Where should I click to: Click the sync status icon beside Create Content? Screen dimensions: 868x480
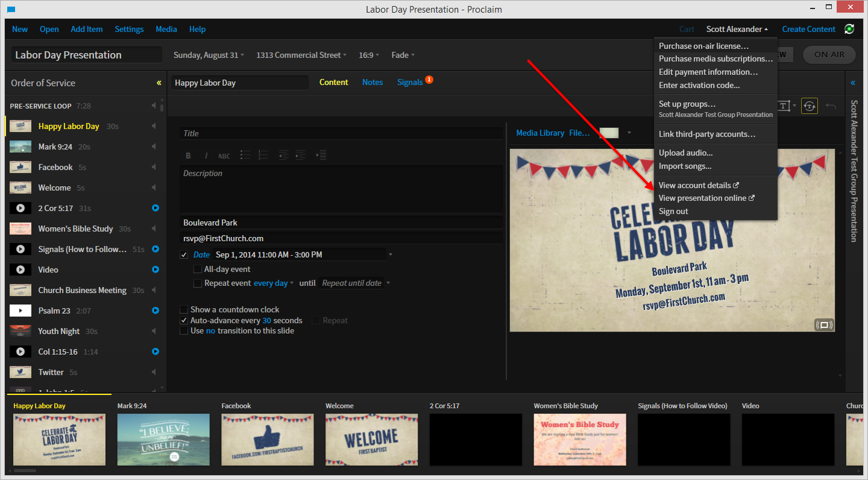click(x=849, y=29)
